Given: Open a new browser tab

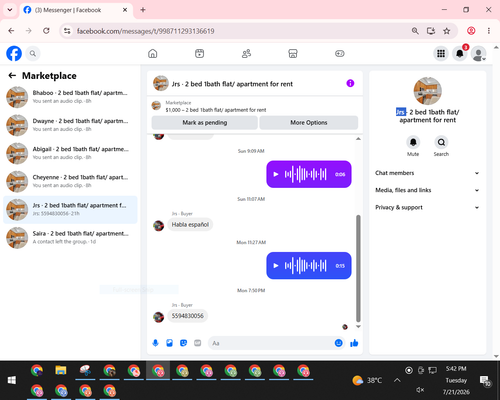Looking at the screenshot, I should pyautogui.click(x=143, y=10).
